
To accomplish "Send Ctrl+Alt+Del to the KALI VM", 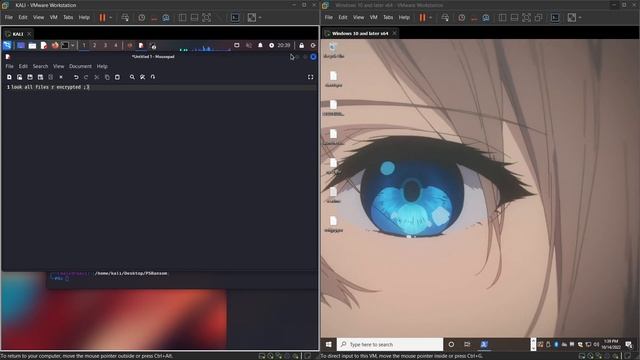I will point(125,18).
